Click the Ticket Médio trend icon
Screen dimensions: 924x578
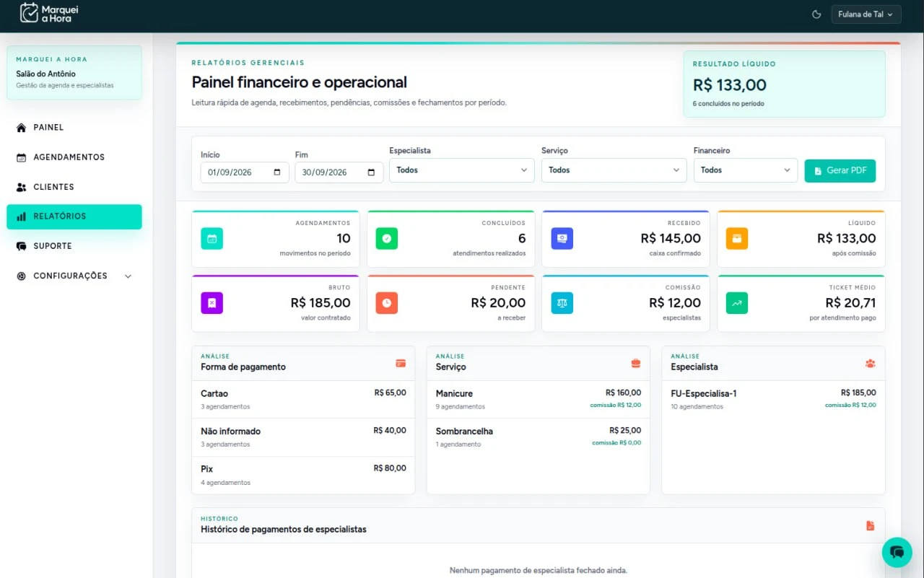coord(737,303)
